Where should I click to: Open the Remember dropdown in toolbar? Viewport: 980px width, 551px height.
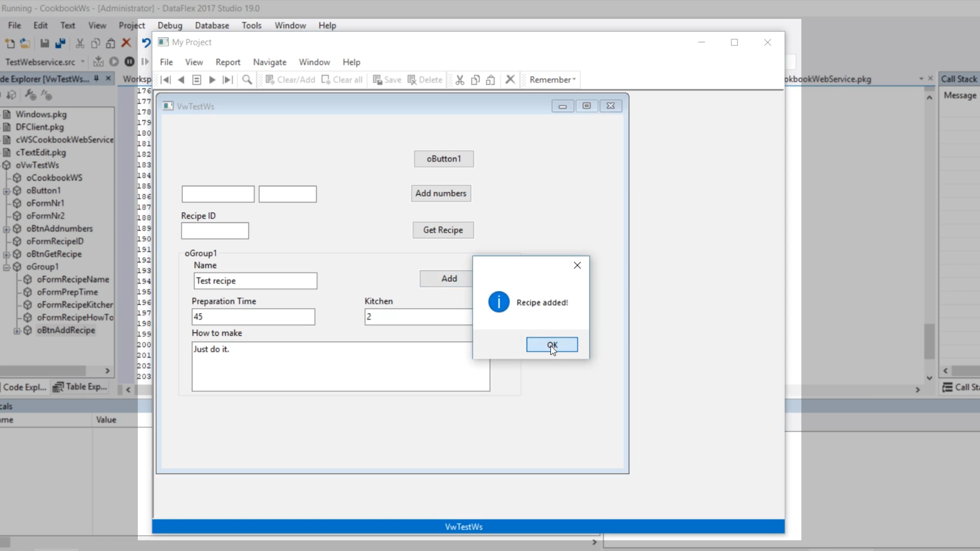tap(553, 80)
